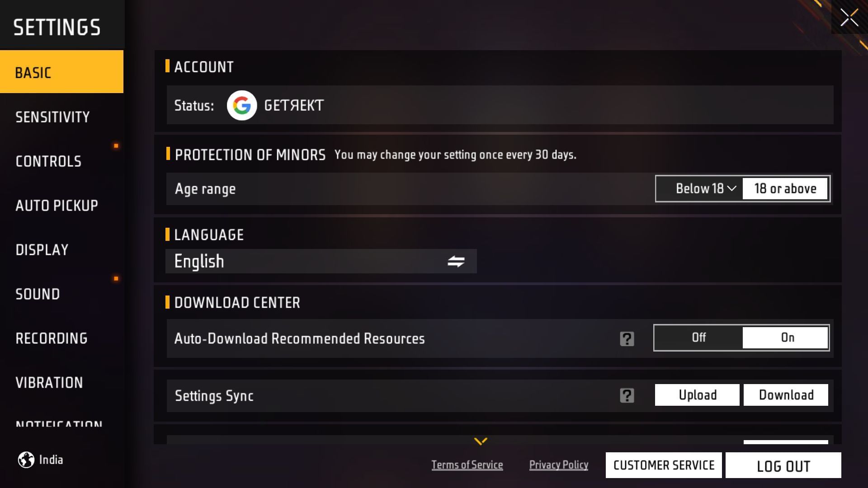Click the LOG OUT button
Image resolution: width=868 pixels, height=488 pixels.
click(x=783, y=465)
